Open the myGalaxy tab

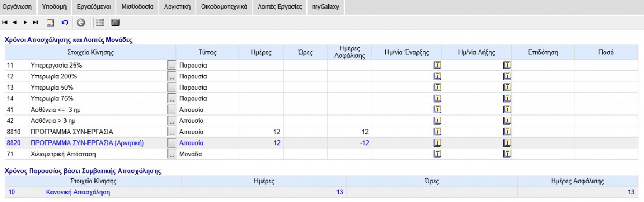pos(325,6)
